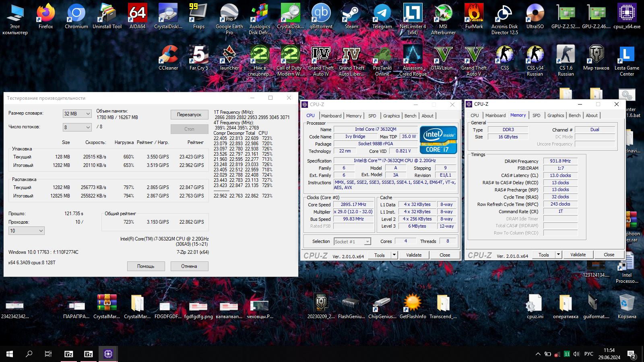The image size is (644, 362).
Task: Open the Fraps shortcut
Action: 198,16
